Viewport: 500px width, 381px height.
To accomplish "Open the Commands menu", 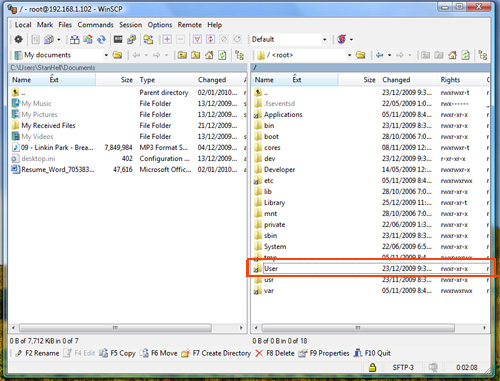I will pyautogui.click(x=95, y=25).
